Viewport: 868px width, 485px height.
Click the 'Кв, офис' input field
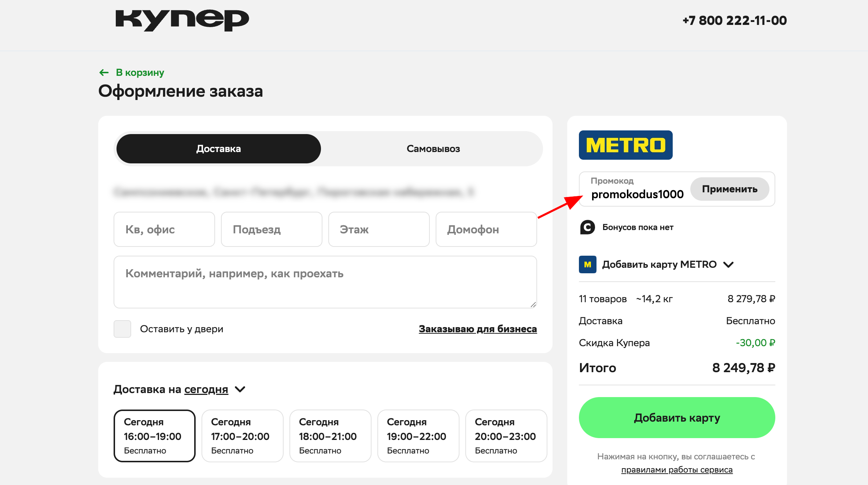click(164, 229)
